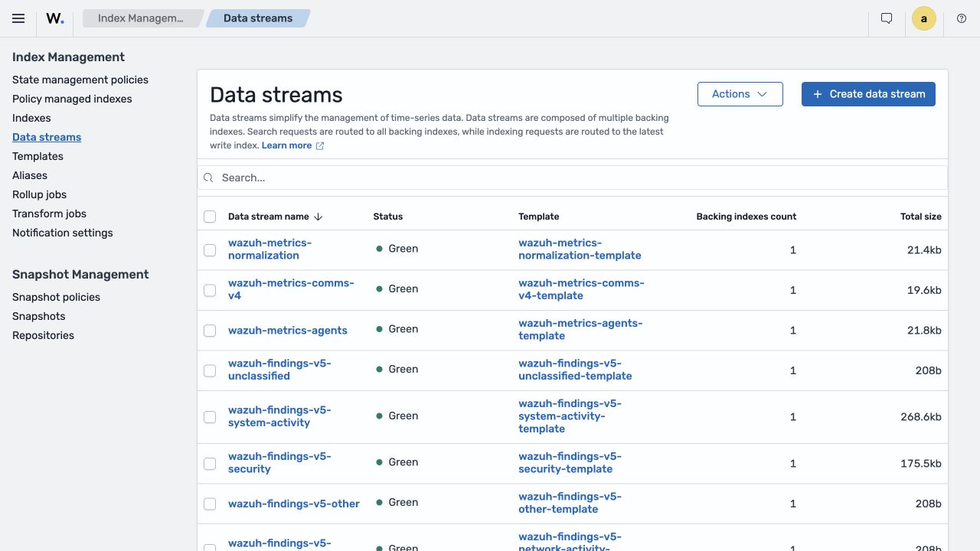This screenshot has width=980, height=551.
Task: Open the feedback speech bubble icon
Action: pos(887,18)
